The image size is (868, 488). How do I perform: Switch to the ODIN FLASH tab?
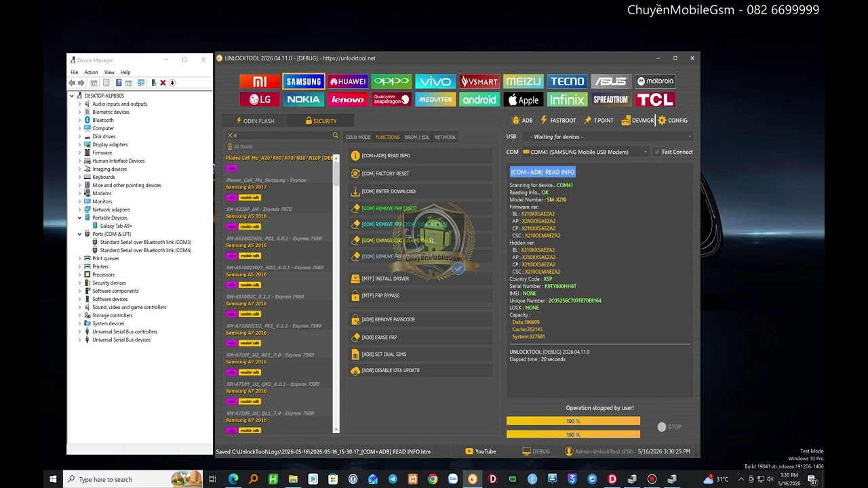(255, 121)
